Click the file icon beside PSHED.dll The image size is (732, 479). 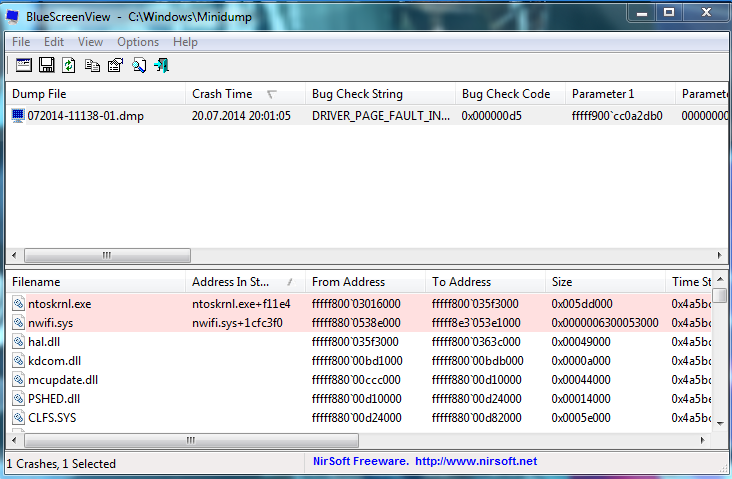point(18,399)
